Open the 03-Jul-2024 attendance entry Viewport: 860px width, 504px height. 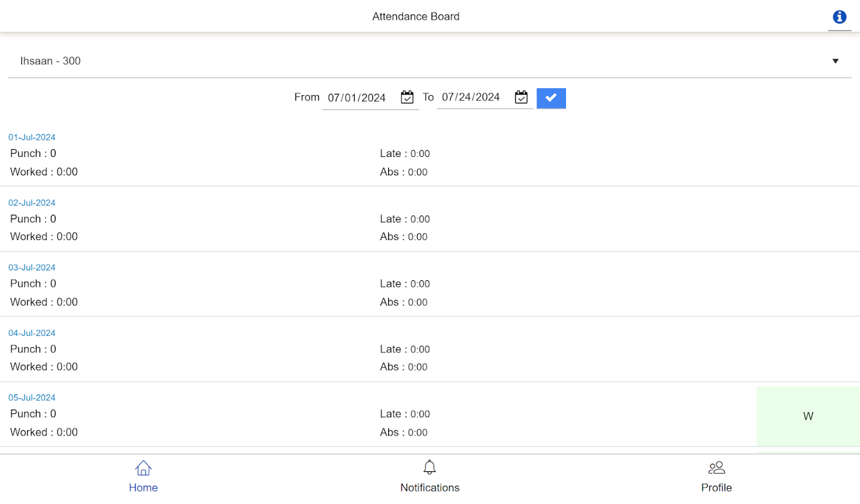coord(32,268)
